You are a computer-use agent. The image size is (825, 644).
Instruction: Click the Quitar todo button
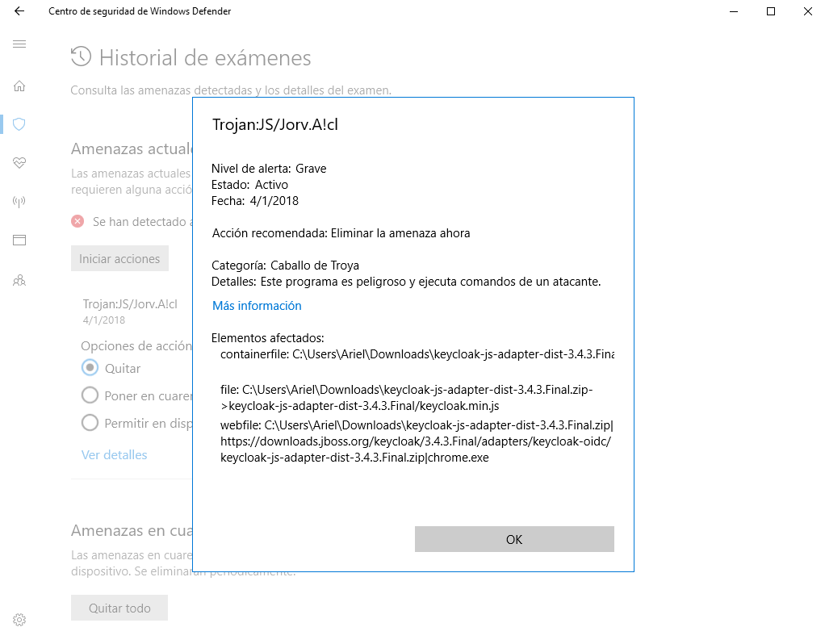tap(119, 608)
